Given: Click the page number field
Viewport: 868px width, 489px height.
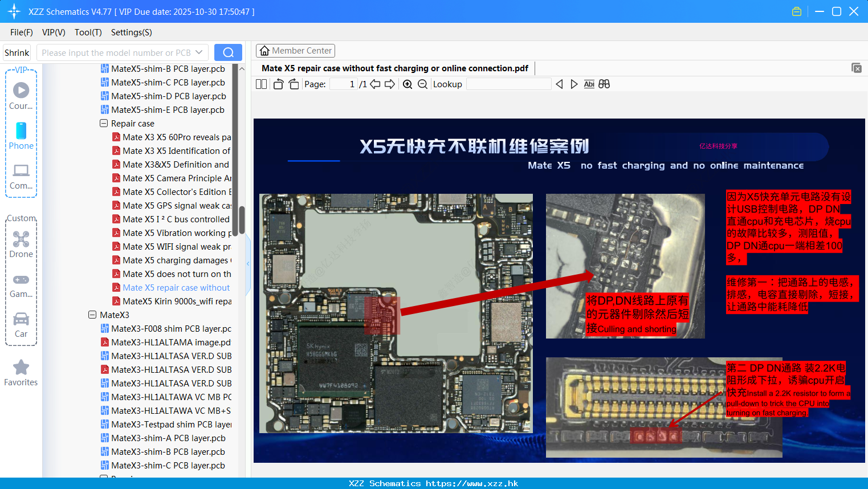Looking at the screenshot, I should 344,84.
